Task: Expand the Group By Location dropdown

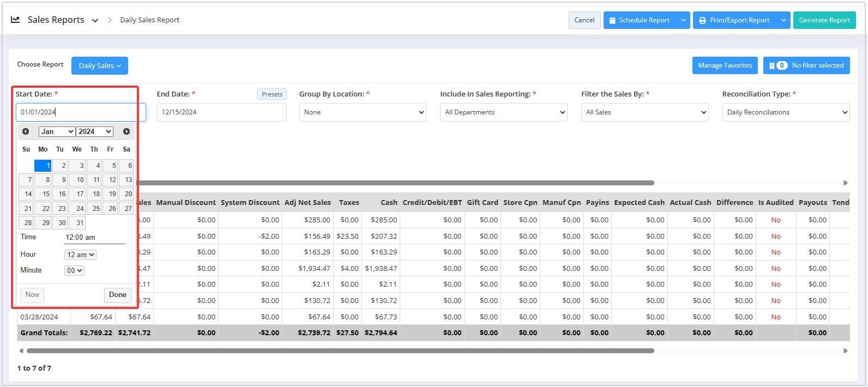Action: click(x=363, y=112)
